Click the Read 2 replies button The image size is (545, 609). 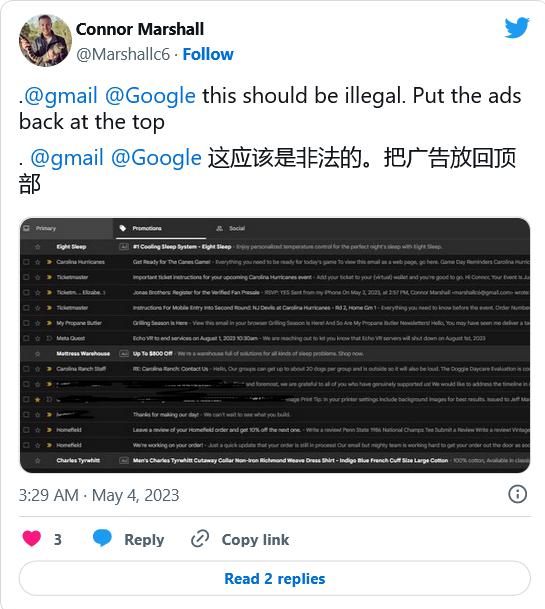point(275,578)
